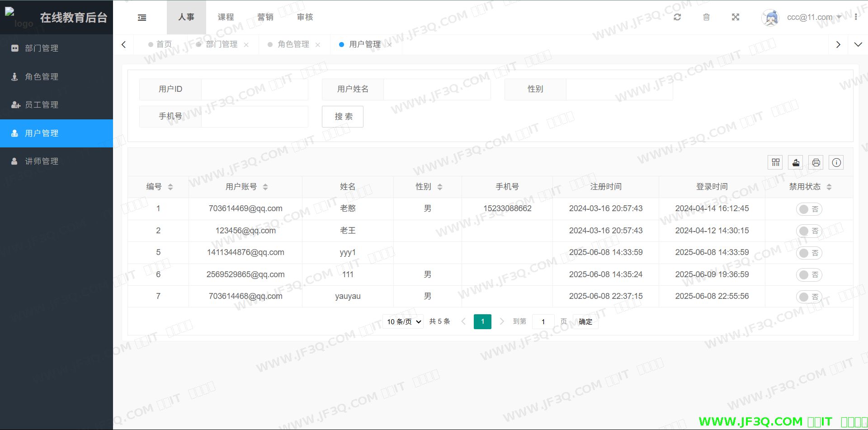868x430 pixels.
Task: Click the 用户姓名 input field
Action: point(437,89)
